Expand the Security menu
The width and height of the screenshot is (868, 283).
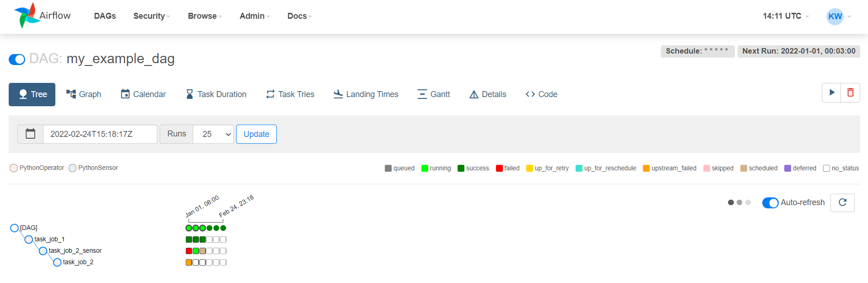[151, 16]
